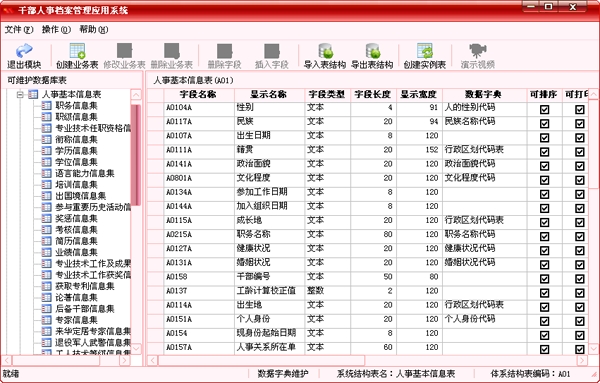Click the grid horizontal scrollbar thumb
Viewport: 600px width, 383px height.
(261, 360)
